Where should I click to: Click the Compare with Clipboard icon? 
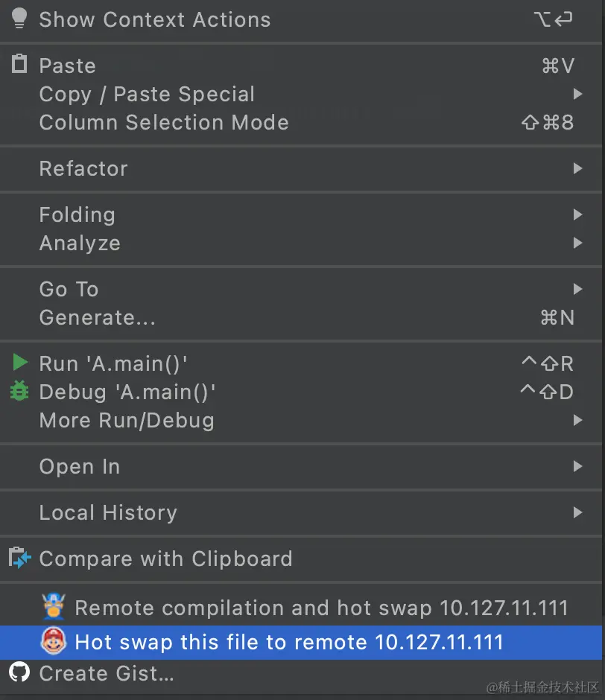(19, 557)
